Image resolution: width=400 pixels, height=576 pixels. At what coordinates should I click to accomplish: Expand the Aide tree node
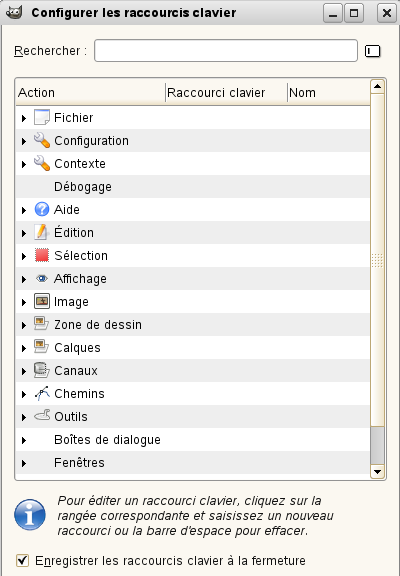click(x=24, y=210)
